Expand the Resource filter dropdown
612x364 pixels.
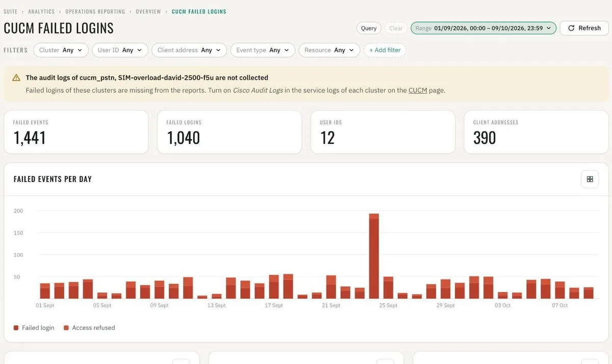click(x=329, y=50)
